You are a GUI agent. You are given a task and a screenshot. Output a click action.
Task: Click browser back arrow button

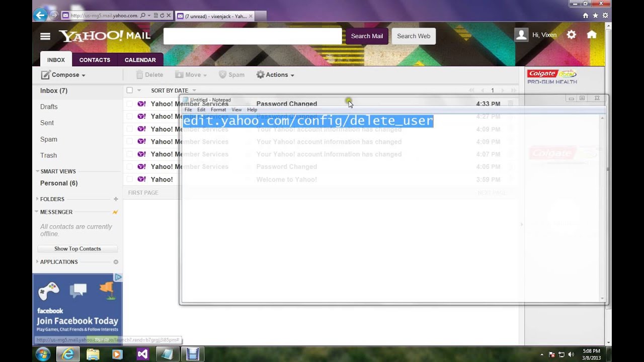pos(40,15)
